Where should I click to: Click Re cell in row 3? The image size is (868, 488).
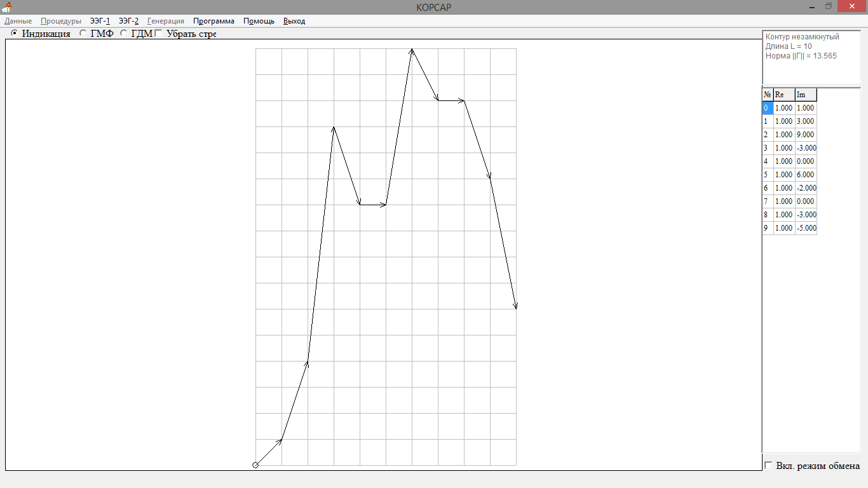point(784,148)
